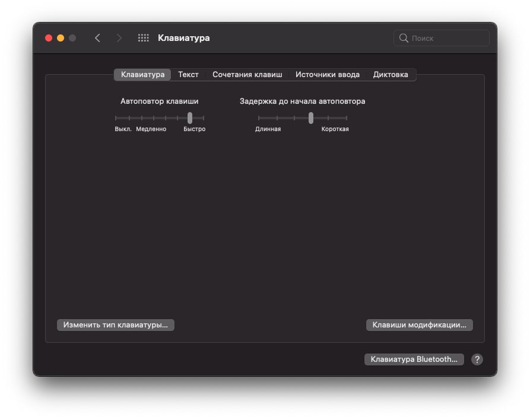Set key repeat to Выкл. end of the slider

[116, 118]
